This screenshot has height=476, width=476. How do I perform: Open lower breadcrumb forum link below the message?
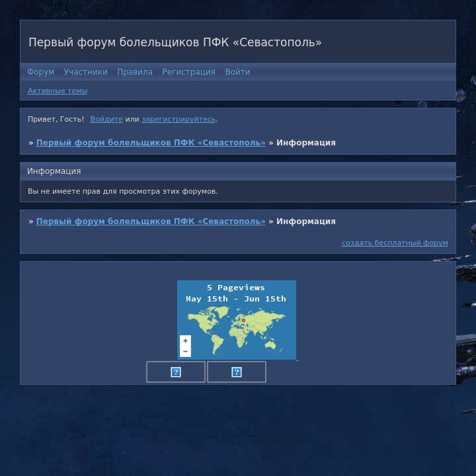[x=151, y=221]
